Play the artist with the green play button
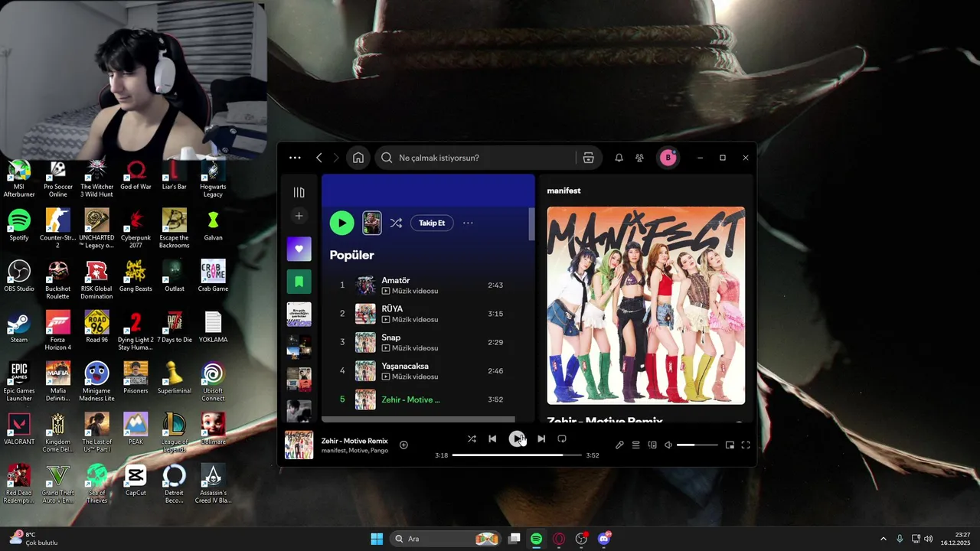980x551 pixels. pyautogui.click(x=342, y=223)
